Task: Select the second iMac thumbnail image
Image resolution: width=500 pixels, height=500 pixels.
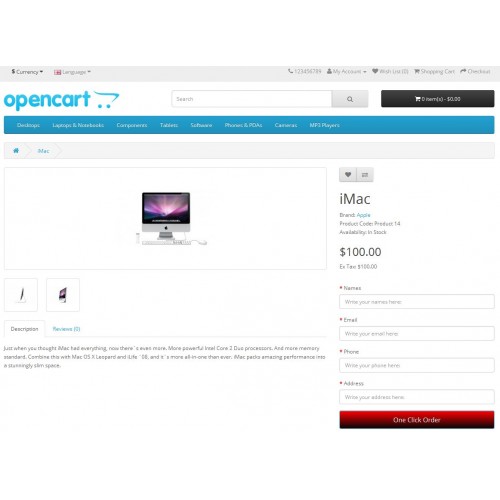Action: coord(63,295)
